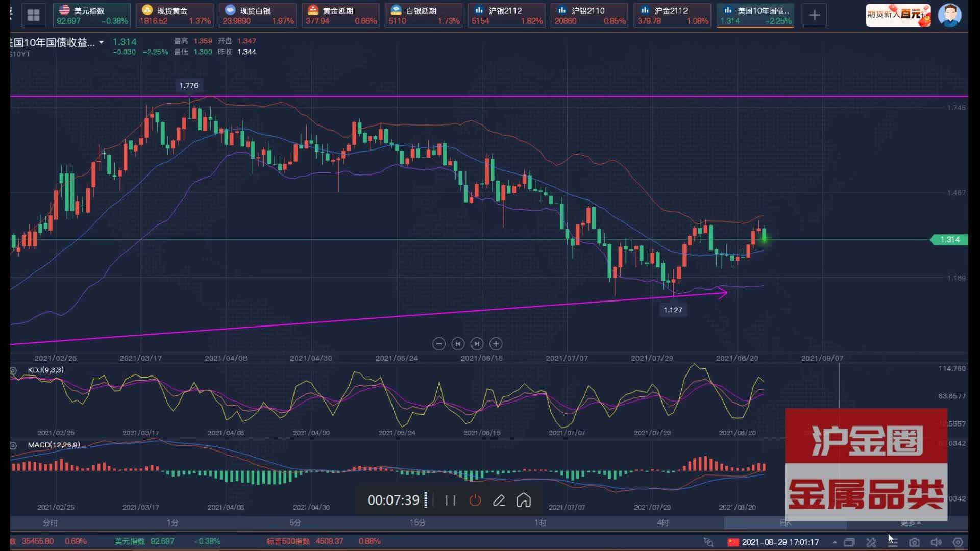Select the 现货黄金 quote tab
This screenshot has height=551, width=980.
click(175, 15)
